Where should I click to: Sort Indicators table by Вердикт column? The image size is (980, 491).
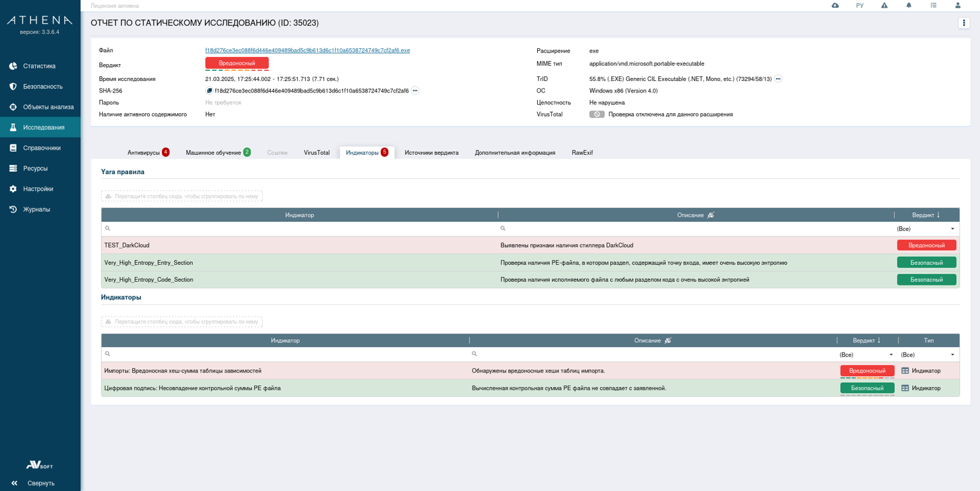[x=866, y=340]
